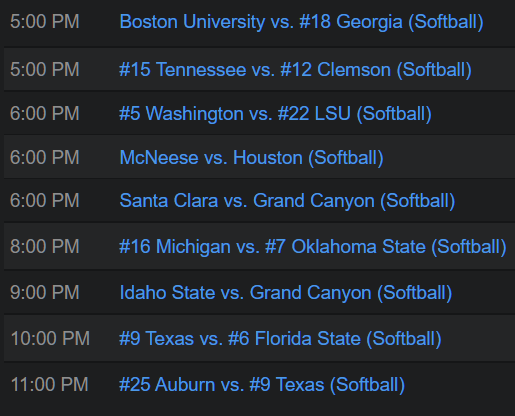Click the 6:00 PM time beside McNeese game
Screen dimensions: 515x416
[x=45, y=157]
